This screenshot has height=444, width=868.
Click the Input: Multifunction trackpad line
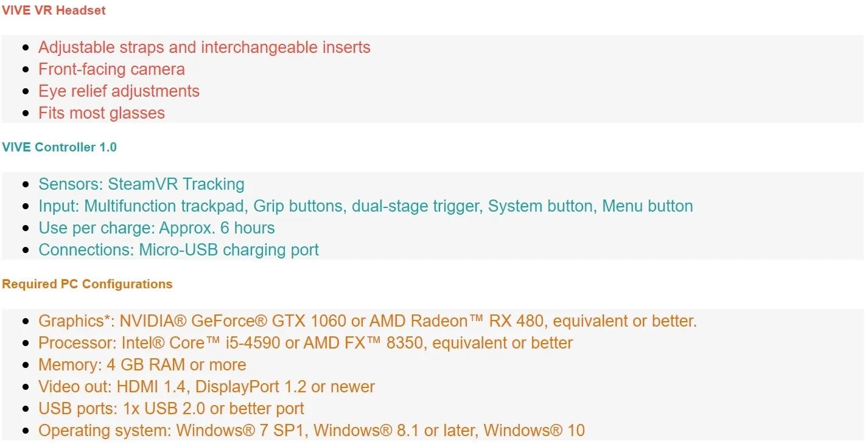366,206
